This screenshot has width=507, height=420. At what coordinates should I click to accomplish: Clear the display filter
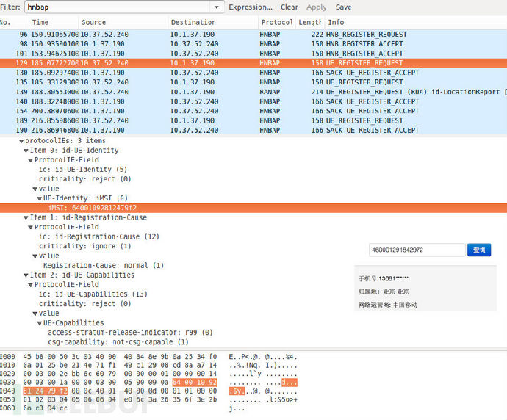(x=290, y=7)
